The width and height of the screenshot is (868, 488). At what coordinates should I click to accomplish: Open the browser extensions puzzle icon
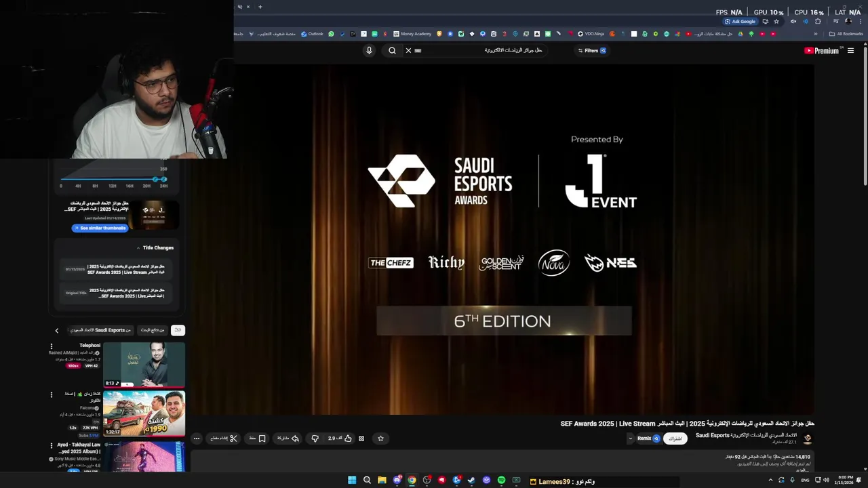pos(818,21)
